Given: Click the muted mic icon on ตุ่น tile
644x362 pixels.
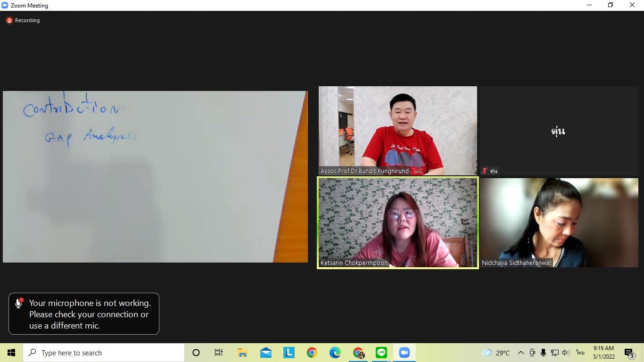Looking at the screenshot, I should coord(484,171).
